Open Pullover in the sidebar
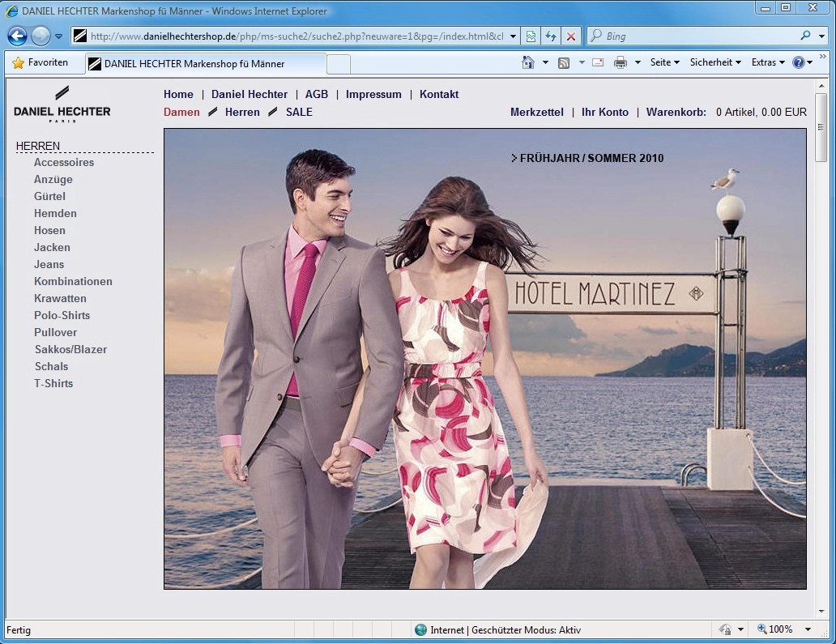 (x=55, y=333)
